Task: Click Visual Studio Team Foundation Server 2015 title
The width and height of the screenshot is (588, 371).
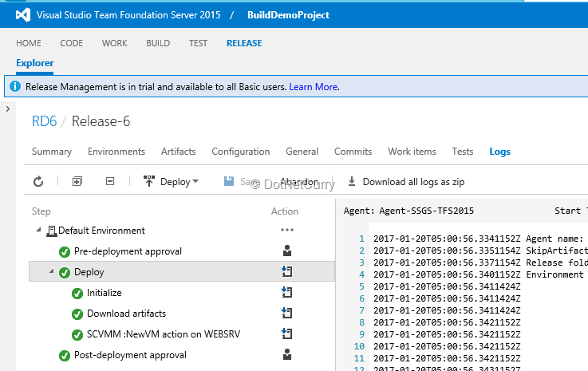Action: 128,15
